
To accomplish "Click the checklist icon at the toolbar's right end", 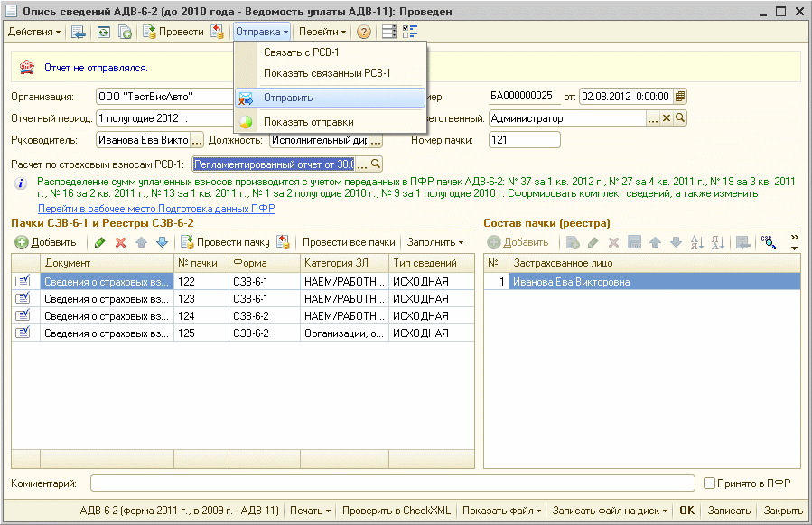I will click(410, 33).
